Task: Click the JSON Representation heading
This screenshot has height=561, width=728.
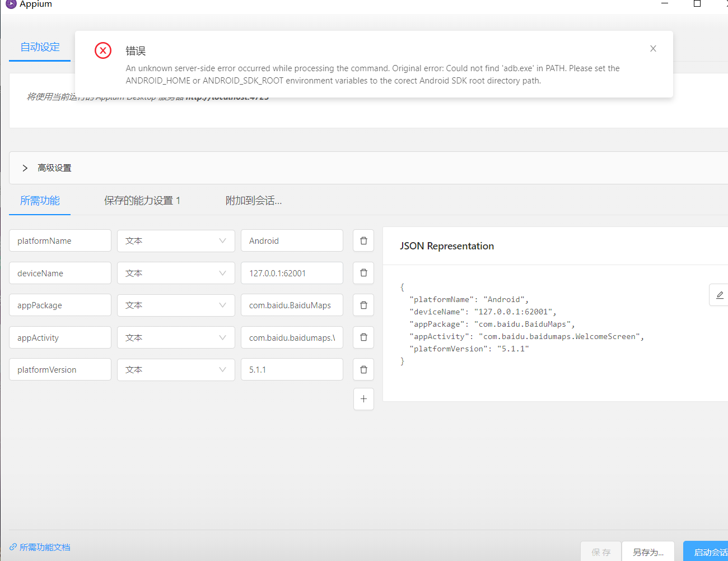Action: pos(447,246)
